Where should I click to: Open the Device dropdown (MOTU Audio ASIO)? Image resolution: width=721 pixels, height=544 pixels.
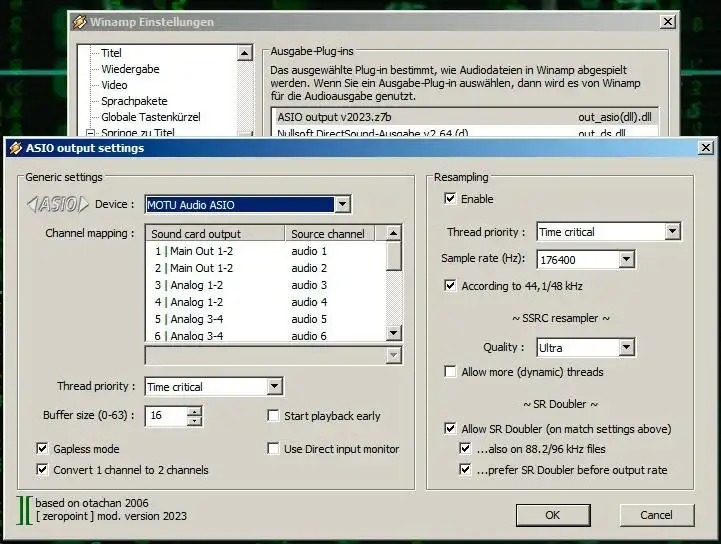(x=342, y=204)
